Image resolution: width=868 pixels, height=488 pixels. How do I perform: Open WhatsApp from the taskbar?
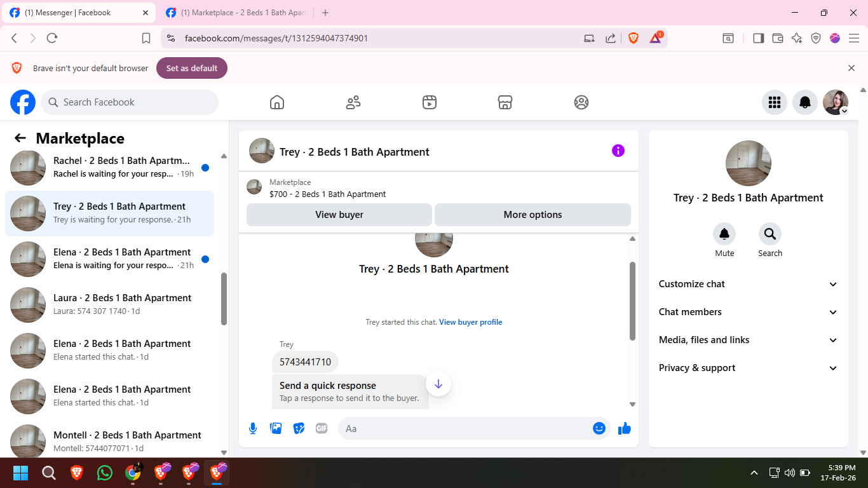tap(105, 473)
